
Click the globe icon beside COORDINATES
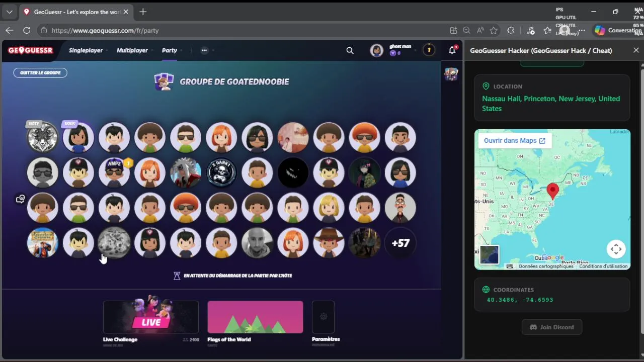[486, 290]
